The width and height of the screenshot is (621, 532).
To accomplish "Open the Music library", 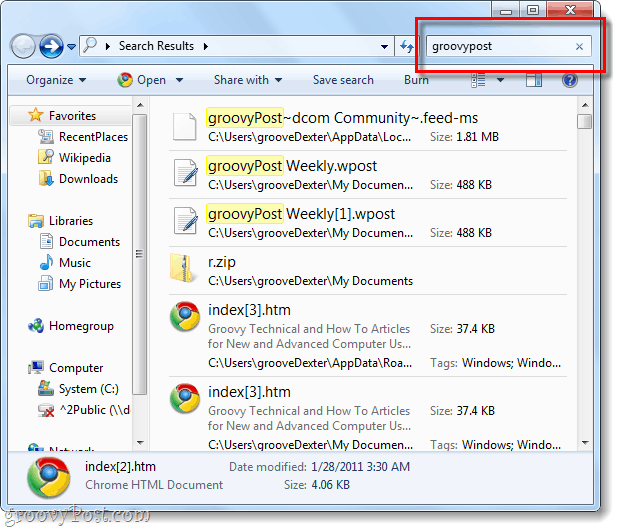I will (x=75, y=263).
